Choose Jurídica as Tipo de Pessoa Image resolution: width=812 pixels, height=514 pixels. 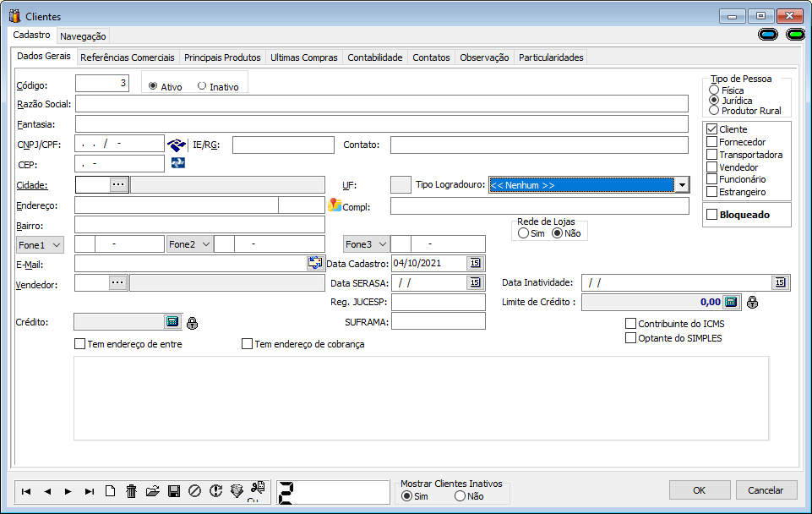coord(714,100)
